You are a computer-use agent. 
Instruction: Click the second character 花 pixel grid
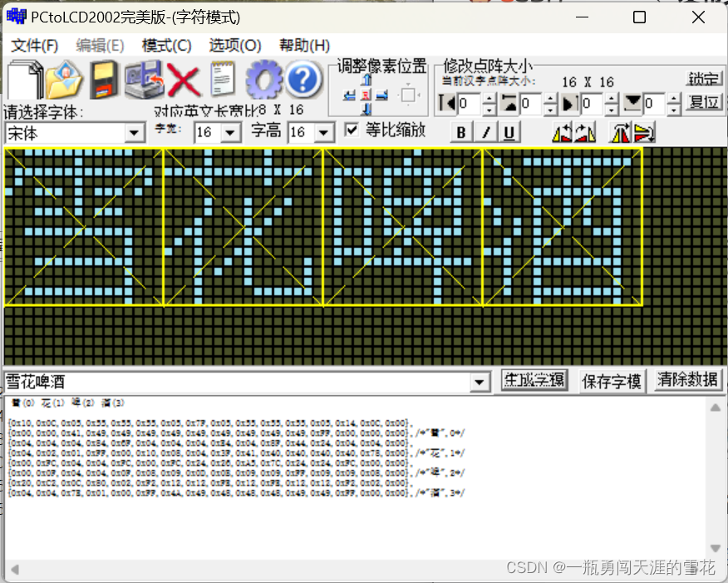click(243, 227)
